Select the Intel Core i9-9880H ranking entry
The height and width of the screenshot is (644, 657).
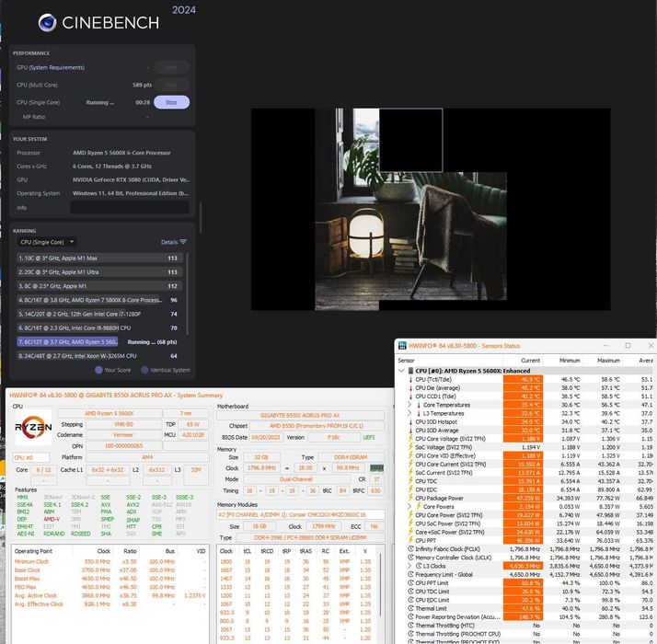(x=99, y=328)
